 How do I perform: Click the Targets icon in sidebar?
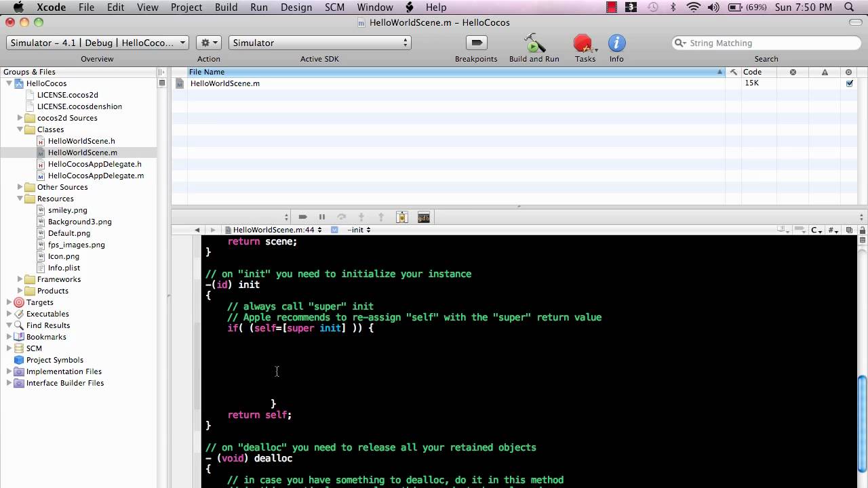coord(19,302)
